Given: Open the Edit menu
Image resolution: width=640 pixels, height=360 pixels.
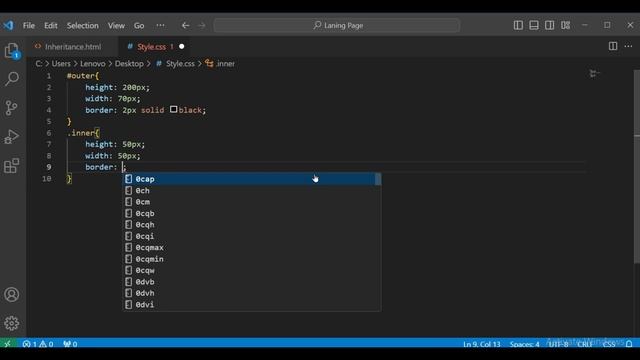Looking at the screenshot, I should click(51, 25).
